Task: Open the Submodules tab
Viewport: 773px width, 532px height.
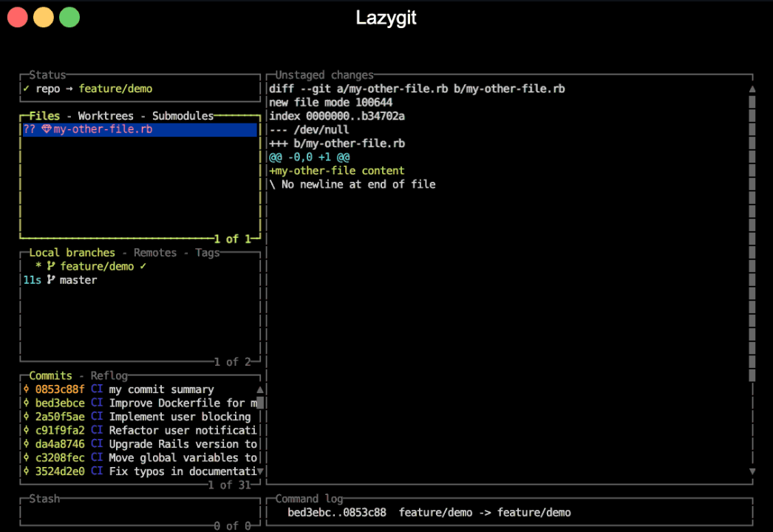Action: pyautogui.click(x=183, y=116)
